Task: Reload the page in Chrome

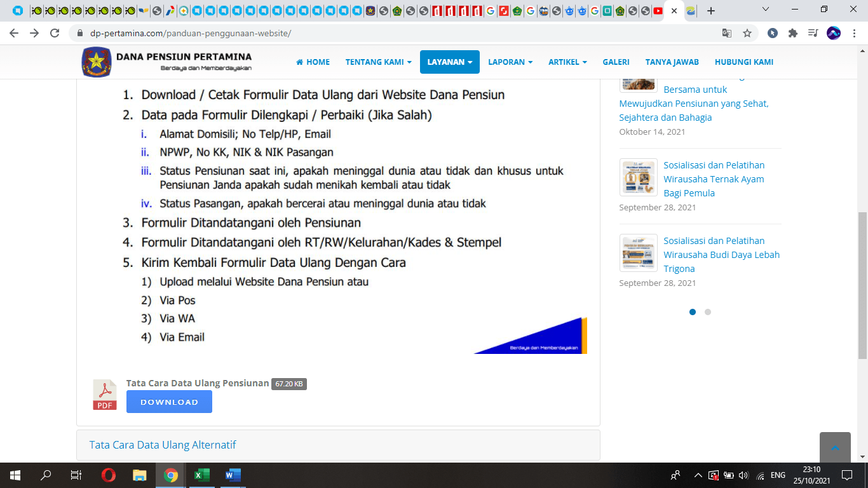Action: 55,33
